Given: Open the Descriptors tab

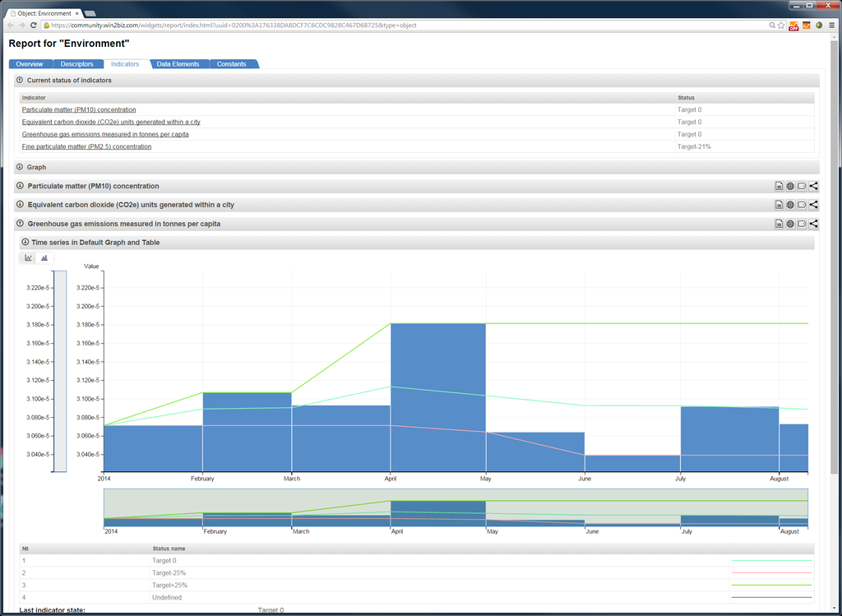Looking at the screenshot, I should coord(77,64).
